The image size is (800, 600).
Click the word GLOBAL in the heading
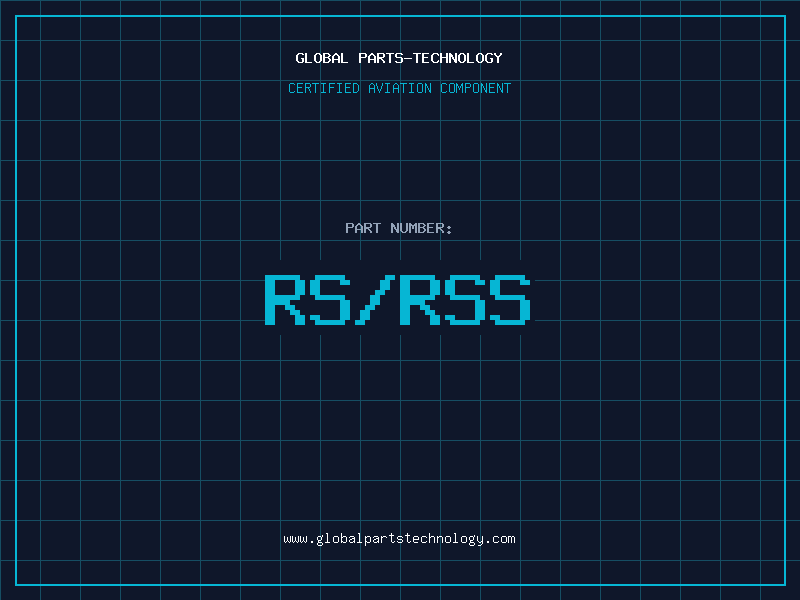pos(322,59)
